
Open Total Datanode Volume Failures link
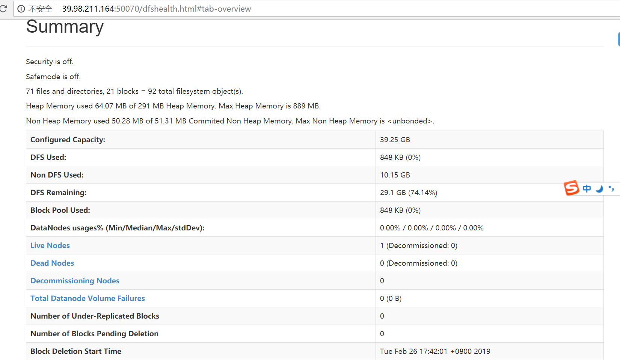tap(87, 298)
